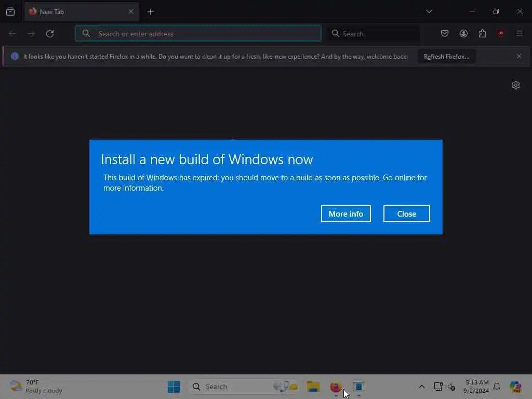532x399 pixels.
Task: Open network and sound quick settings
Action: 451,387
